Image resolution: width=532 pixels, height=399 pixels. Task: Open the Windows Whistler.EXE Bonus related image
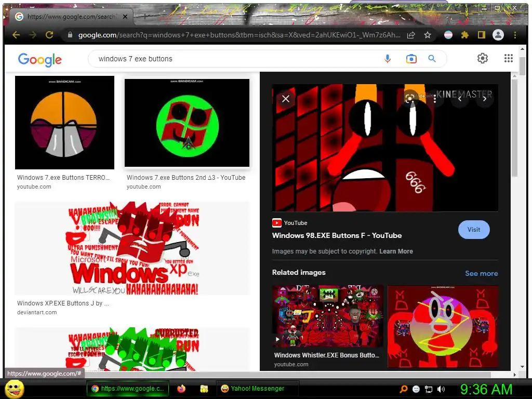pos(328,316)
